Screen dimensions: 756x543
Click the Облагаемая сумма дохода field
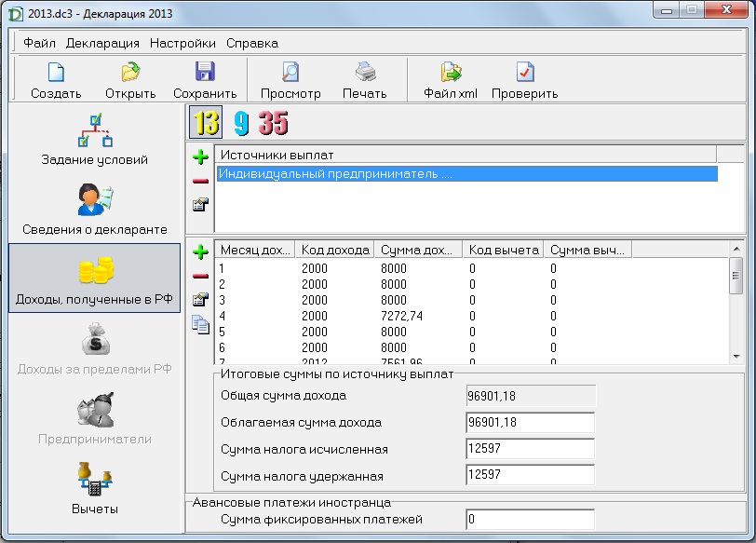(x=531, y=423)
